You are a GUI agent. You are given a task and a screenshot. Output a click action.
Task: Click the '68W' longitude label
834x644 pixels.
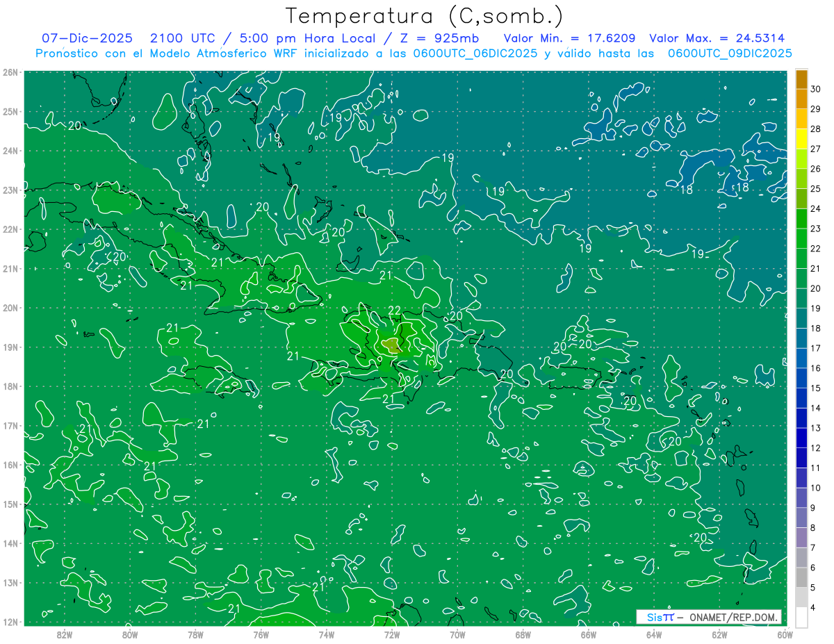point(523,634)
